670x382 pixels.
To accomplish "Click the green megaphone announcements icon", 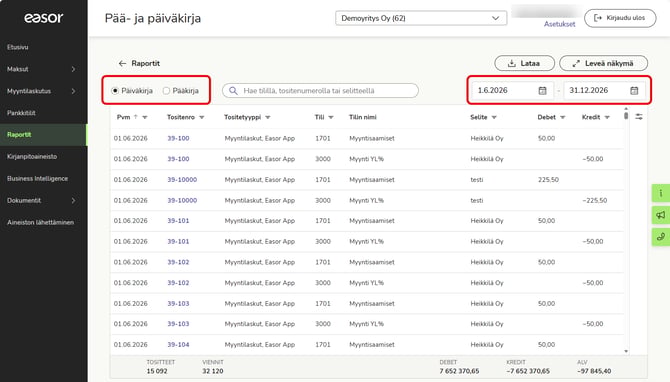I will (661, 215).
